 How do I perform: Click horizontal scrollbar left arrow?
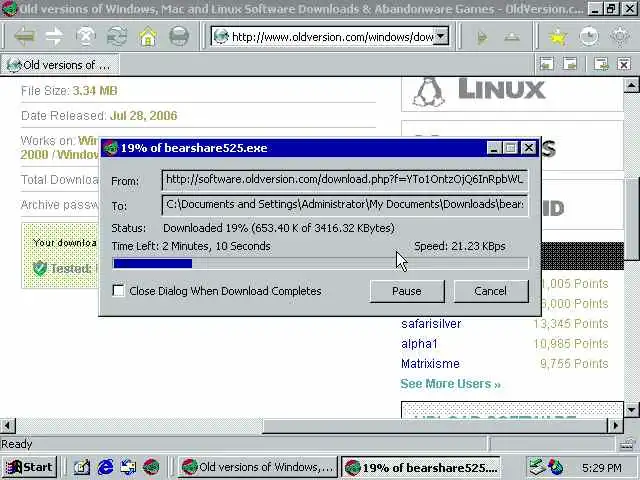coord(7,426)
